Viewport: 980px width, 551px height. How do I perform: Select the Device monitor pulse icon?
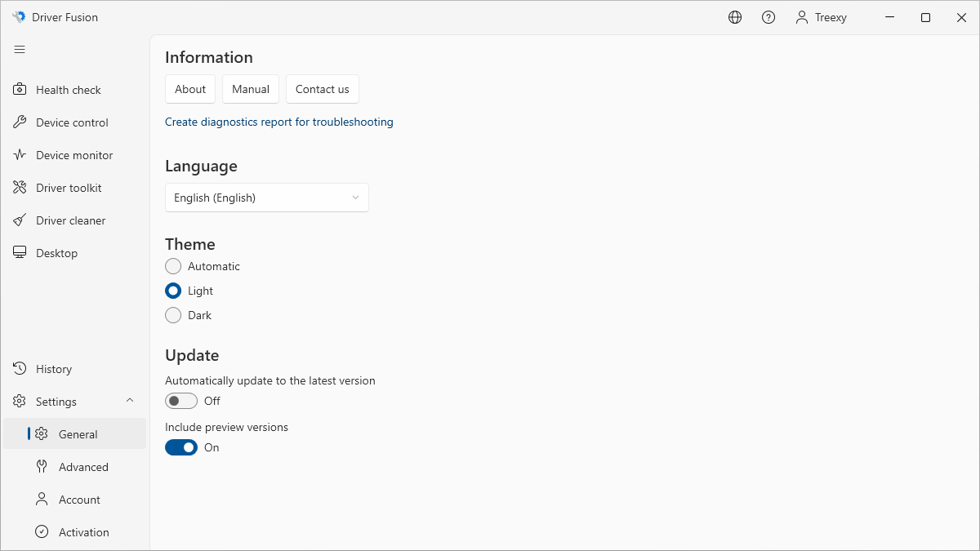coord(20,155)
